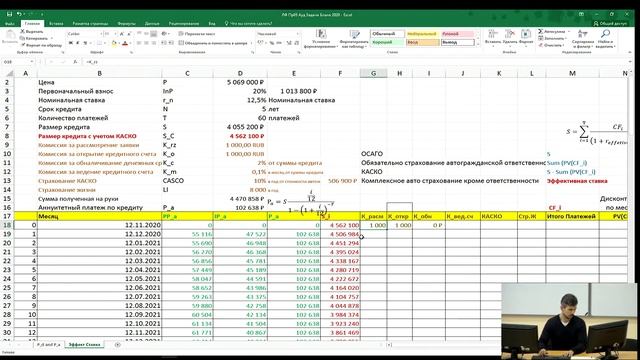Switch to Formulas (Формулы) tab
Screen dimensions: 640x360
click(127, 24)
